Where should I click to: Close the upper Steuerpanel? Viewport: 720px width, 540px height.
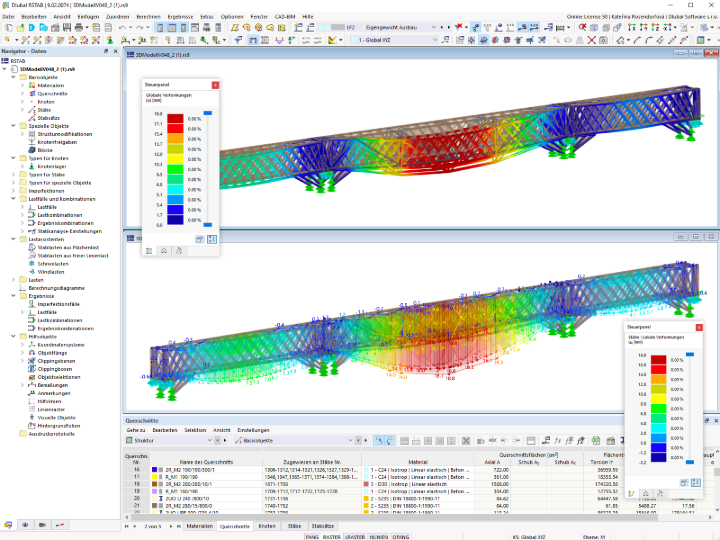click(215, 85)
